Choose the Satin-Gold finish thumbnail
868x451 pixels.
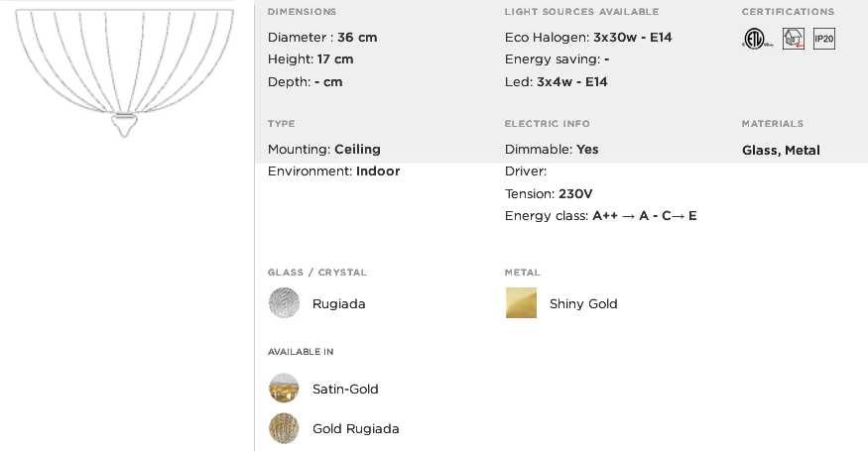(284, 388)
